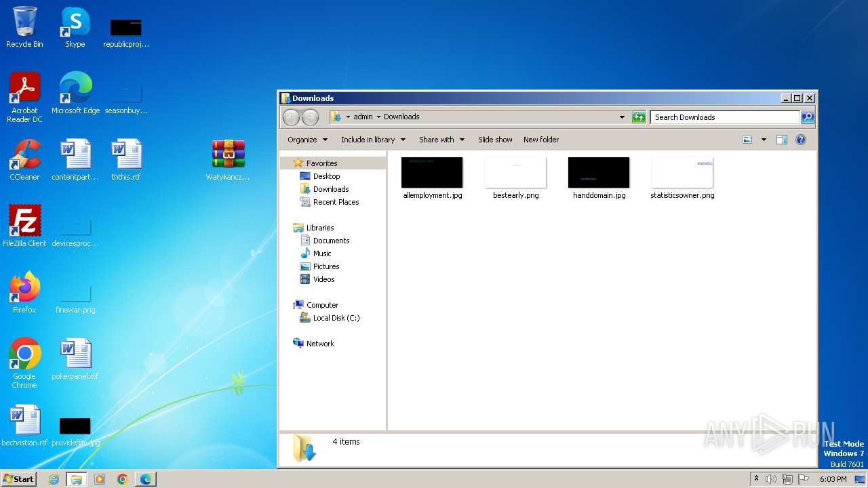Open Chrome from the taskbar
Viewport: 868px width, 488px height.
123,479
